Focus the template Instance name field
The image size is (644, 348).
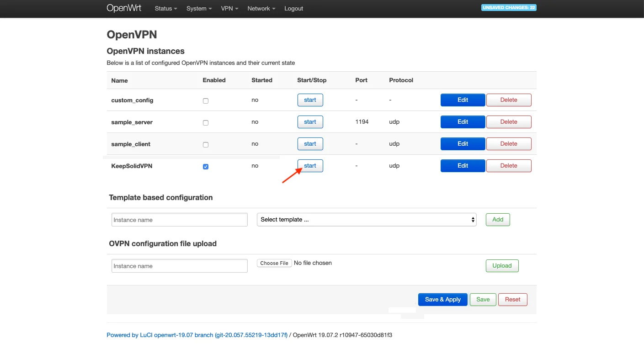tap(179, 220)
